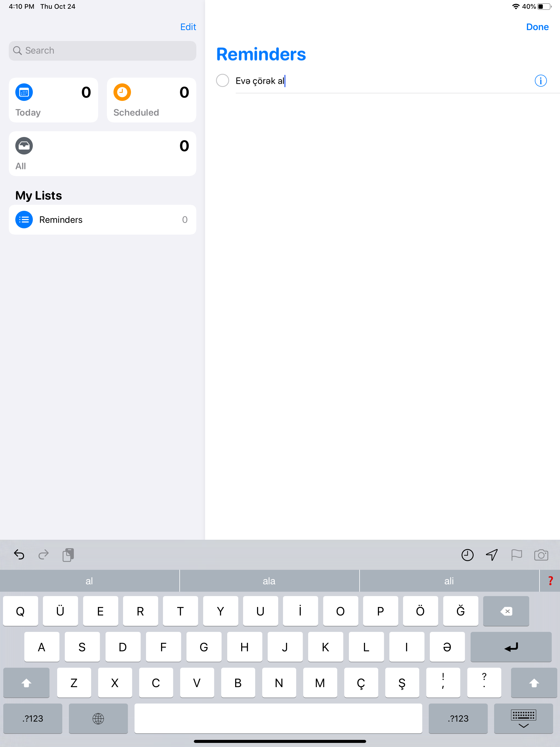Tap the Ö key
Image resolution: width=560 pixels, height=747 pixels.
tap(421, 611)
